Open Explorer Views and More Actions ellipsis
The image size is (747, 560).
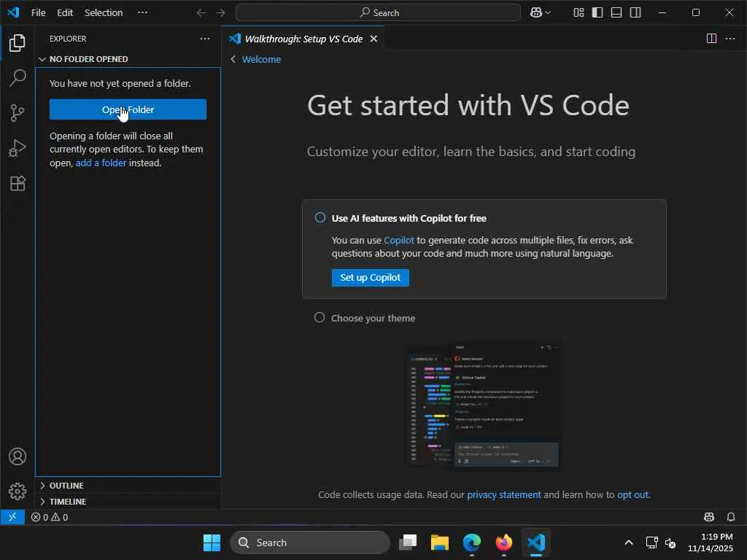(x=205, y=39)
